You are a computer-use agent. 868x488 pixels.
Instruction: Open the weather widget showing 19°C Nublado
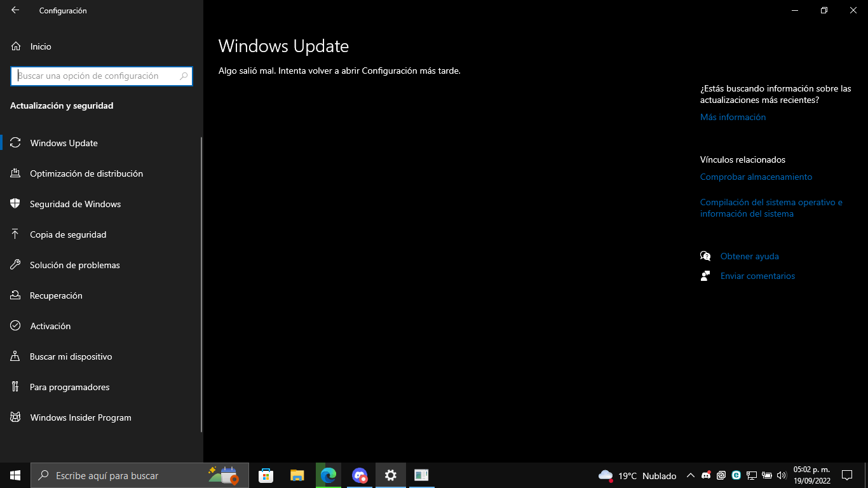point(637,475)
